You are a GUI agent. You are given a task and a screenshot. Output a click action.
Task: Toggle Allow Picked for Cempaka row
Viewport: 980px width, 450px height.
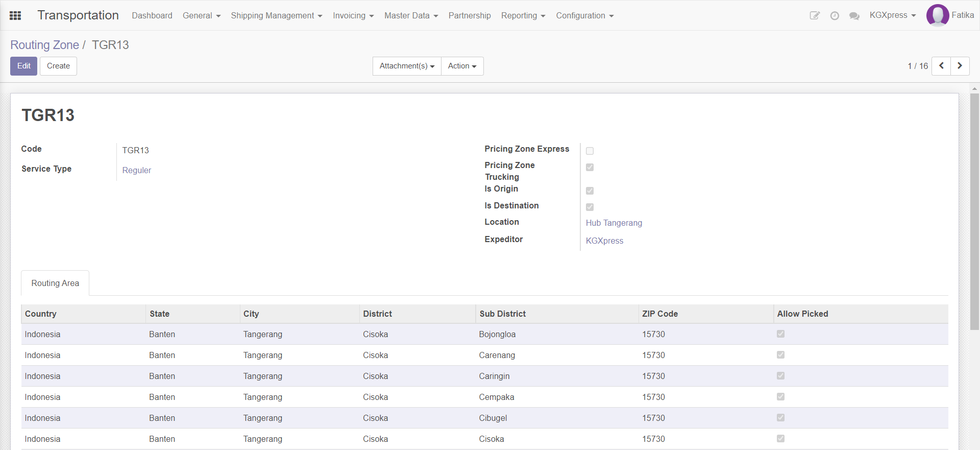click(x=780, y=396)
